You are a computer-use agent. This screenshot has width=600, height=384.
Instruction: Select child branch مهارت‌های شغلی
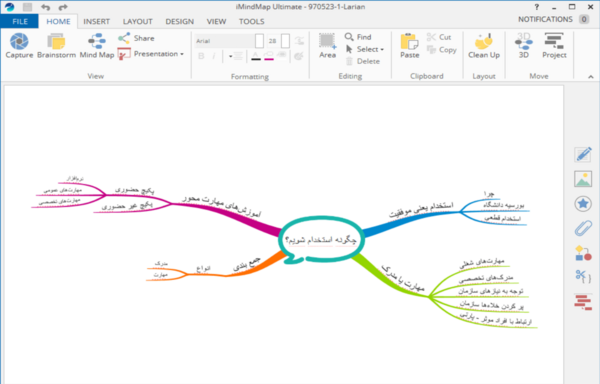(482, 262)
